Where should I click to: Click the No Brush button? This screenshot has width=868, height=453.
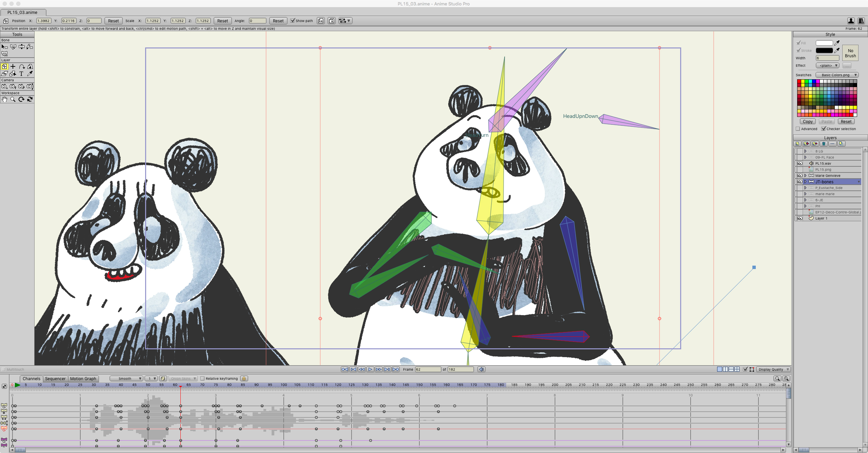(x=850, y=53)
